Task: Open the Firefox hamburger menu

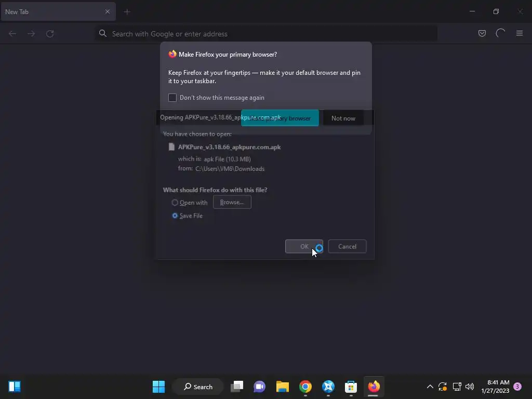Action: coord(520,33)
